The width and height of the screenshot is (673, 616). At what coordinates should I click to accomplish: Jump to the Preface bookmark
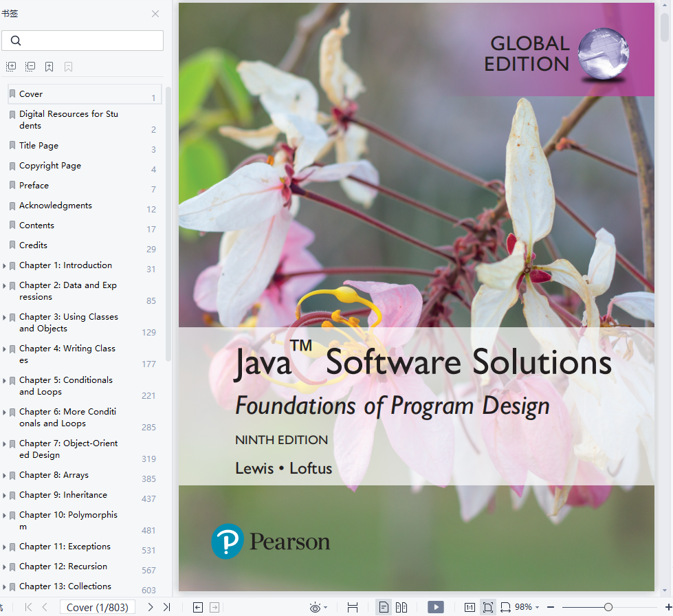(85, 186)
